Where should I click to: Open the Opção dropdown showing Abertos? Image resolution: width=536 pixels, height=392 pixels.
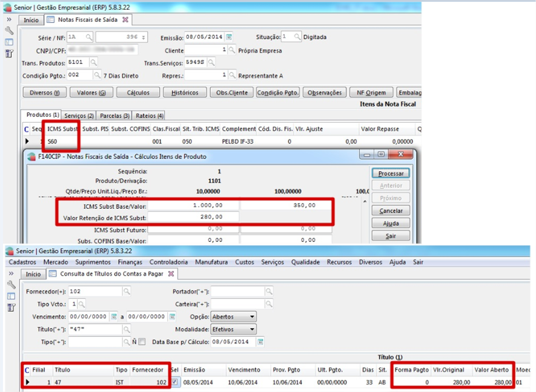pos(233,316)
